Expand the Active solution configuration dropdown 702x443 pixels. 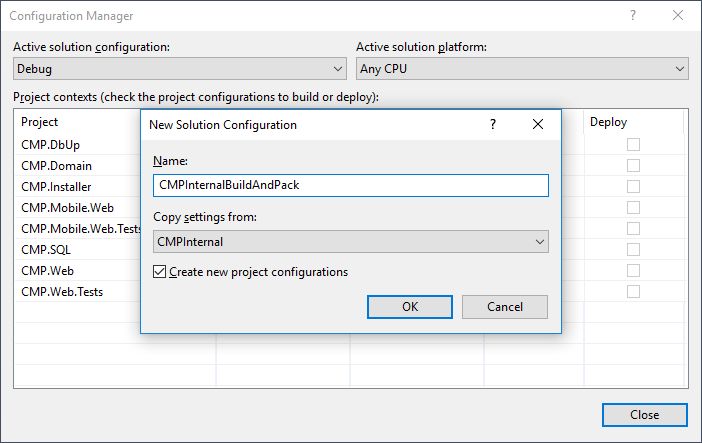click(180, 69)
